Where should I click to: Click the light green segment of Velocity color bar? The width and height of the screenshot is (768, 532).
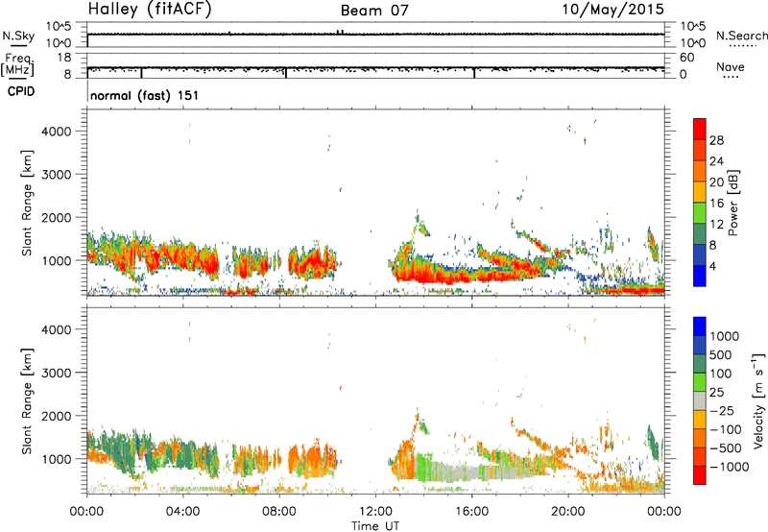click(x=700, y=382)
